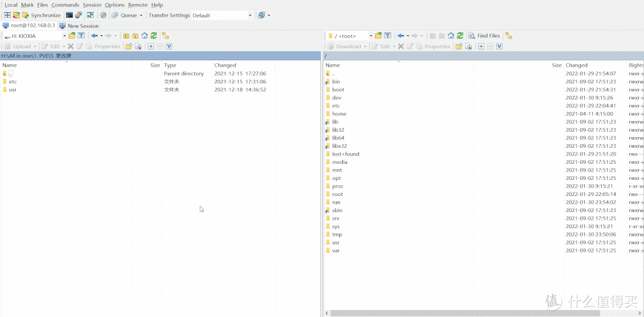Create a new folder in the remote panel
Image resolution: width=644 pixels, height=317 pixels.
pos(459,46)
